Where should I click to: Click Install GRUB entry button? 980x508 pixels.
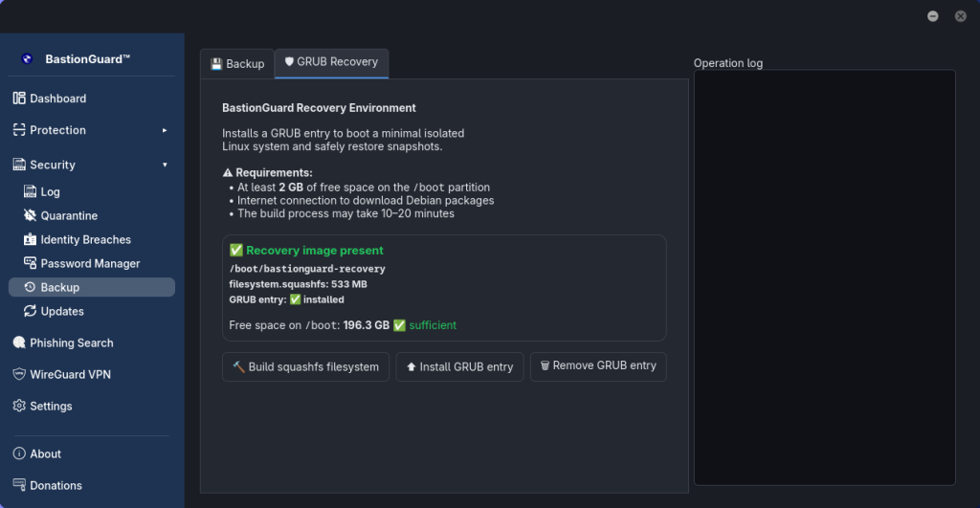[460, 366]
